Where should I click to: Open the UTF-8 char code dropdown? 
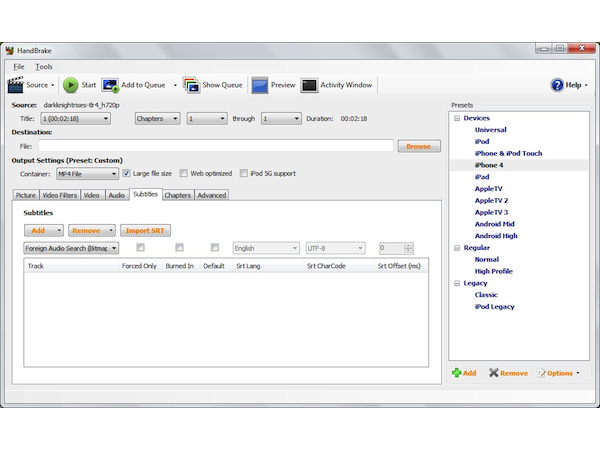pos(336,248)
